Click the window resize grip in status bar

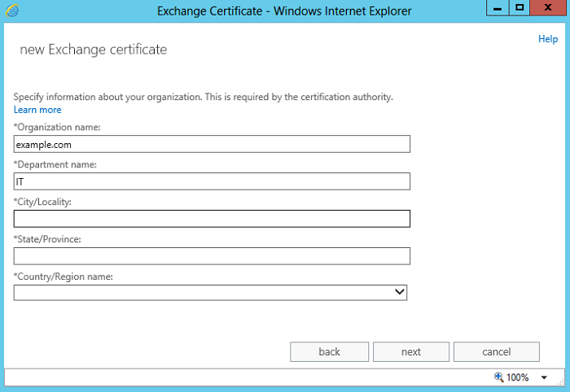click(x=561, y=381)
